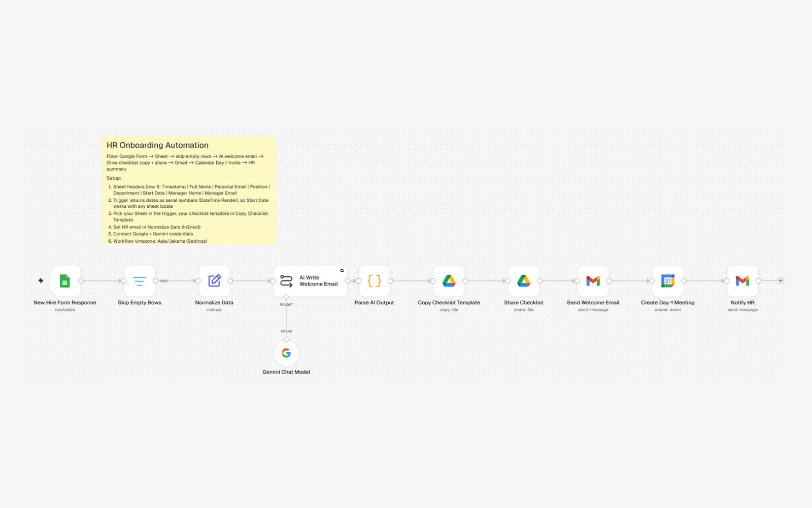Screen dimensions: 812x508
Task: Click the 'share: file' subtitle text
Action: (x=524, y=310)
